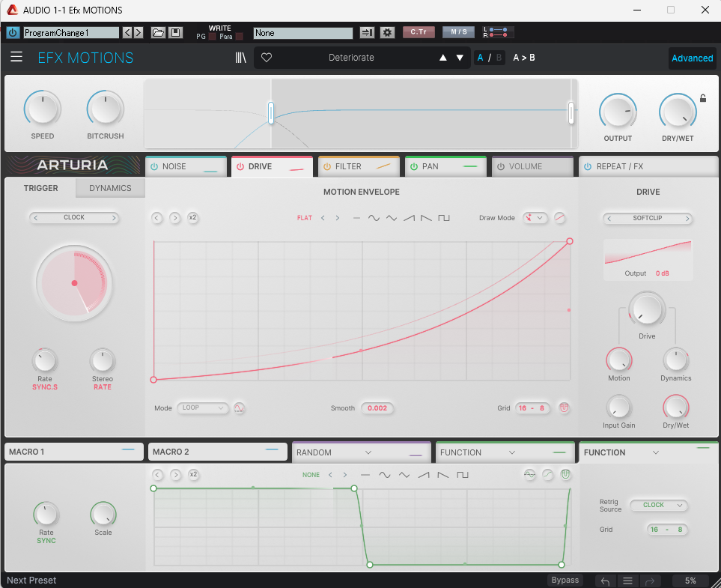
Task: Open the Draw Mode dropdown
Action: click(535, 218)
